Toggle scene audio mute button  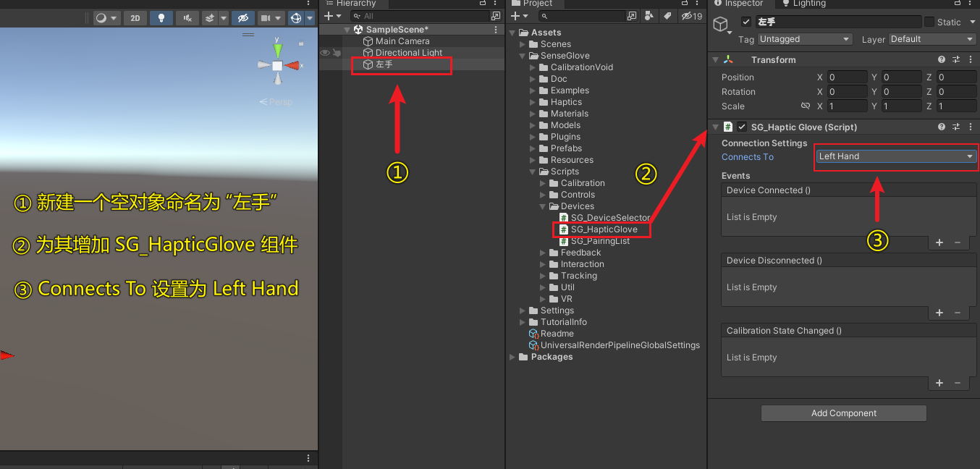point(187,18)
